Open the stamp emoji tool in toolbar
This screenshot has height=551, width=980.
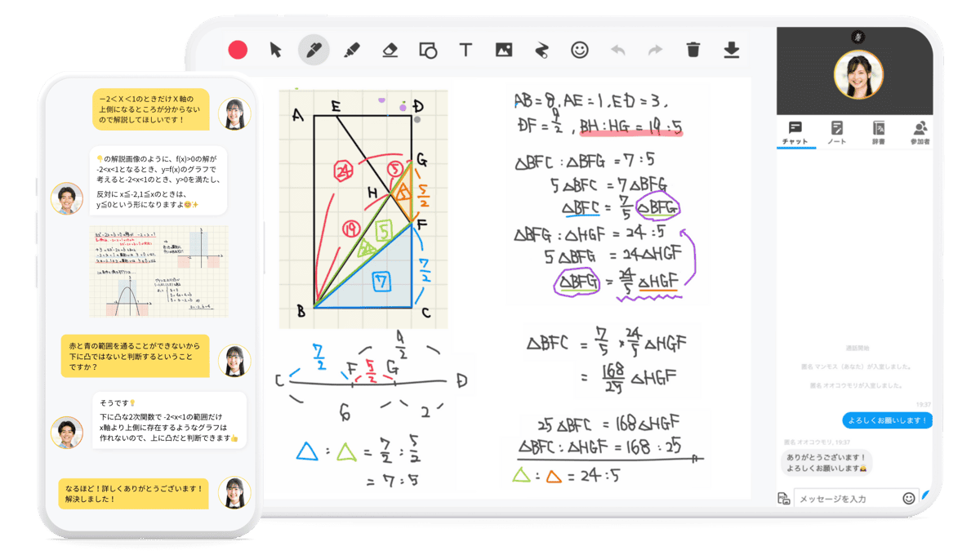tap(579, 50)
